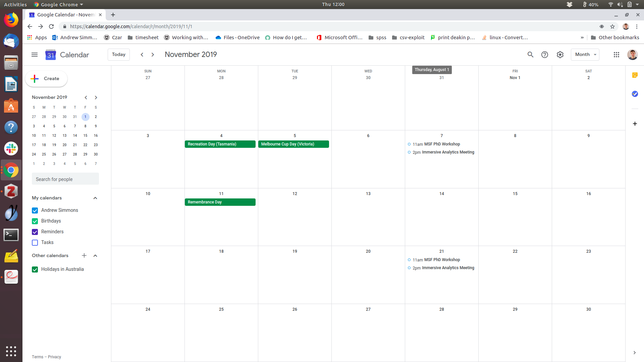
Task: Collapse the Other calendars section
Action: tap(95, 256)
